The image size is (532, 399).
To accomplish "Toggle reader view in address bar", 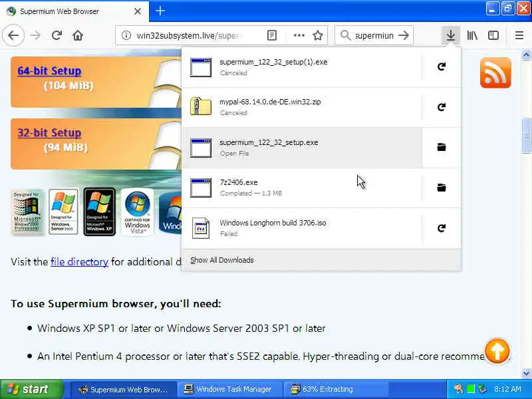I will (272, 35).
